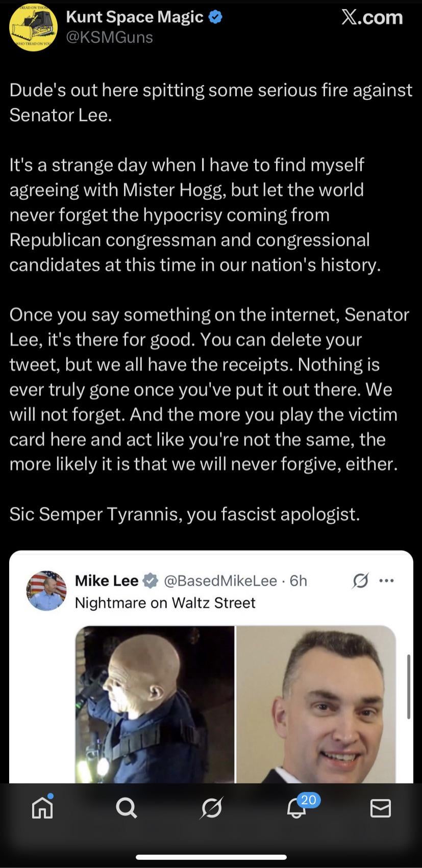Tap the vertical scrollbar beside the quoted images

tap(408, 687)
